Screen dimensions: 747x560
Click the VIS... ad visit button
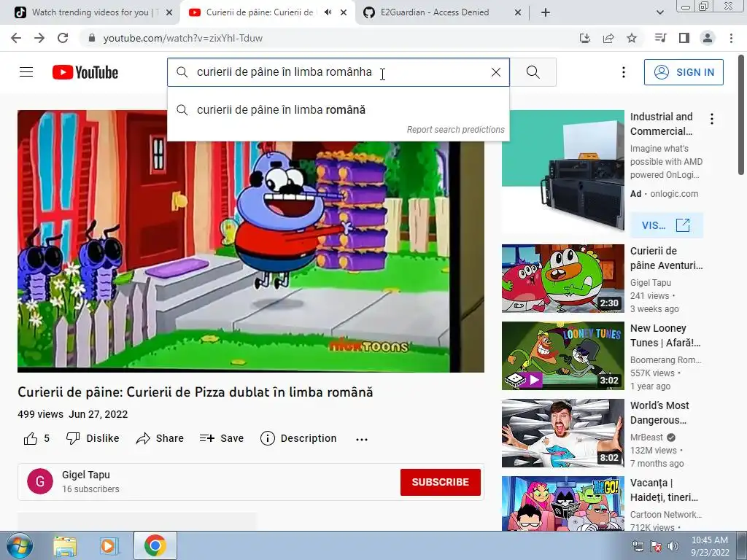click(666, 225)
